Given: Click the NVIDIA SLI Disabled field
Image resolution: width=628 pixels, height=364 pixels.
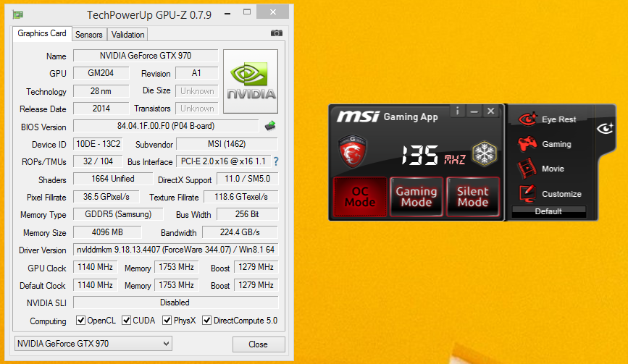Looking at the screenshot, I should (x=175, y=302).
